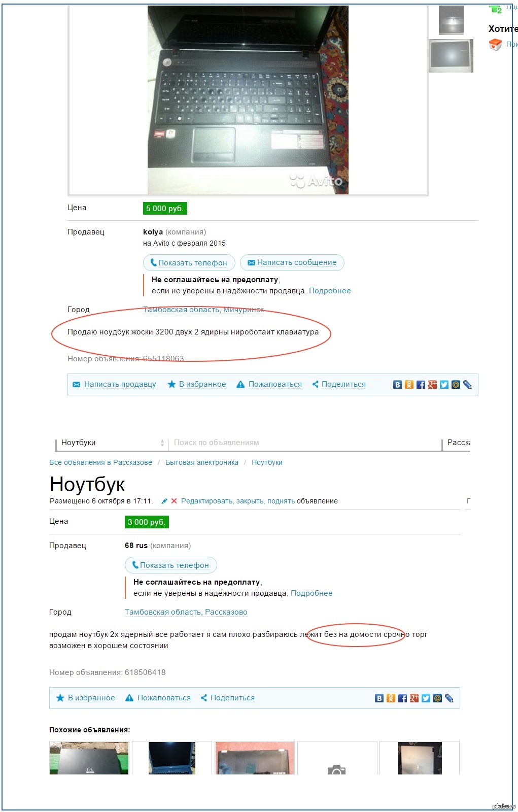
Task: Share kolya's listing via Odnoklassniki icon
Action: tap(409, 385)
